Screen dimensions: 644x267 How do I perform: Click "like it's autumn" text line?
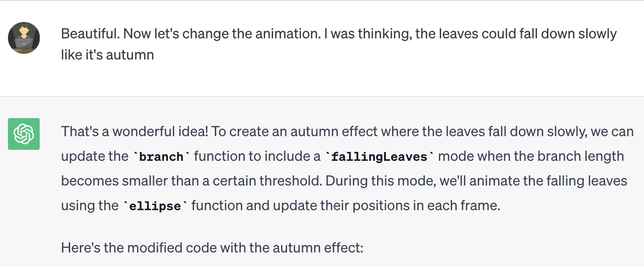click(107, 55)
